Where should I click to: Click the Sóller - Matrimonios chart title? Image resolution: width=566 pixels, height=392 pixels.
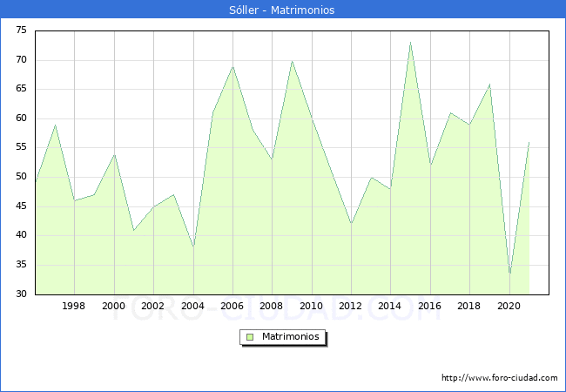pos(283,10)
